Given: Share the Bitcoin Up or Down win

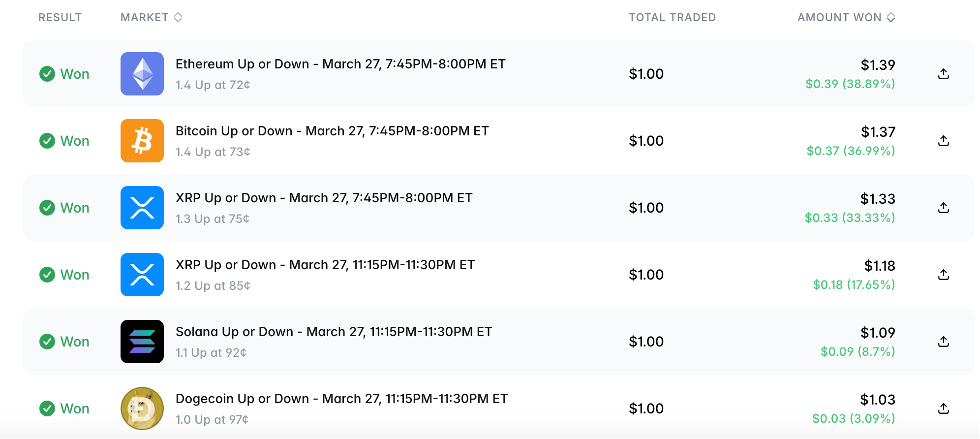Looking at the screenshot, I should point(943,141).
